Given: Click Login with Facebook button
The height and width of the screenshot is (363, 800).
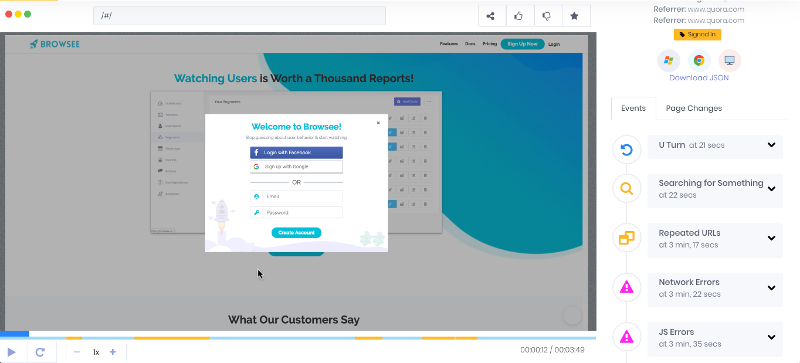Looking at the screenshot, I should click(x=296, y=153).
